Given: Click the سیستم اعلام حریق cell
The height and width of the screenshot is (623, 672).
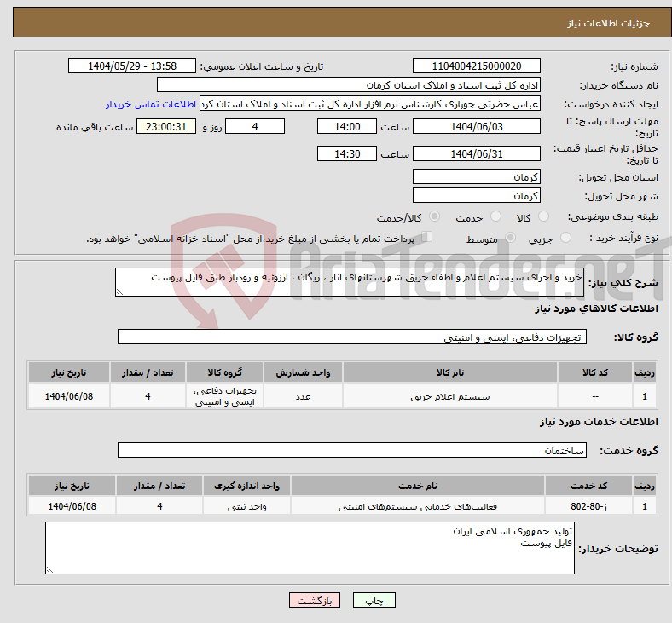Looking at the screenshot, I should [x=450, y=396].
